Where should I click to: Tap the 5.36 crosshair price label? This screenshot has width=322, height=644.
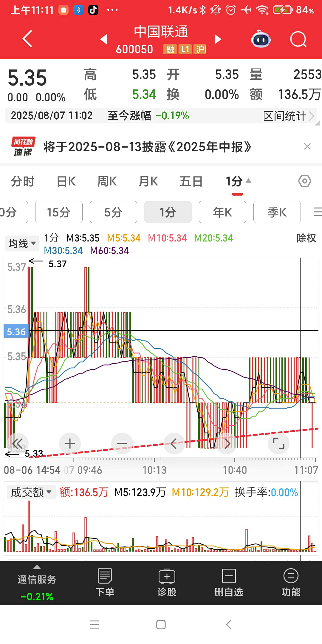[x=16, y=331]
